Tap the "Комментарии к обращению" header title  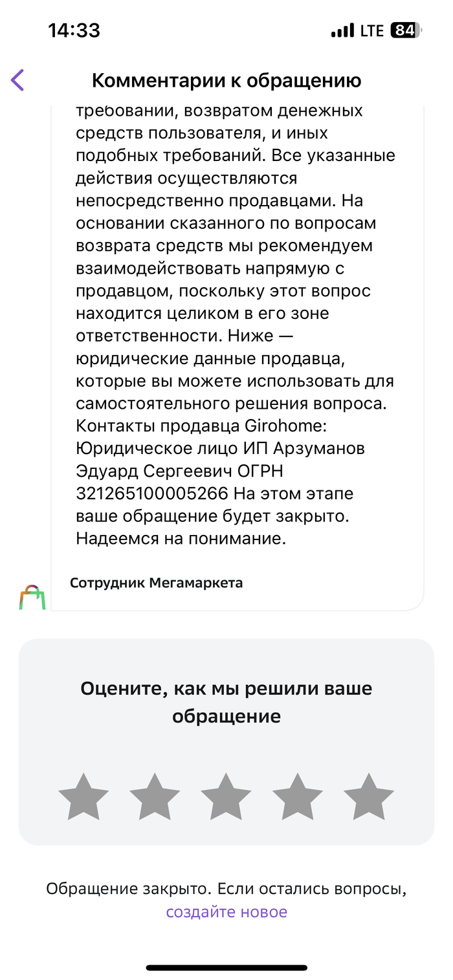point(226,80)
